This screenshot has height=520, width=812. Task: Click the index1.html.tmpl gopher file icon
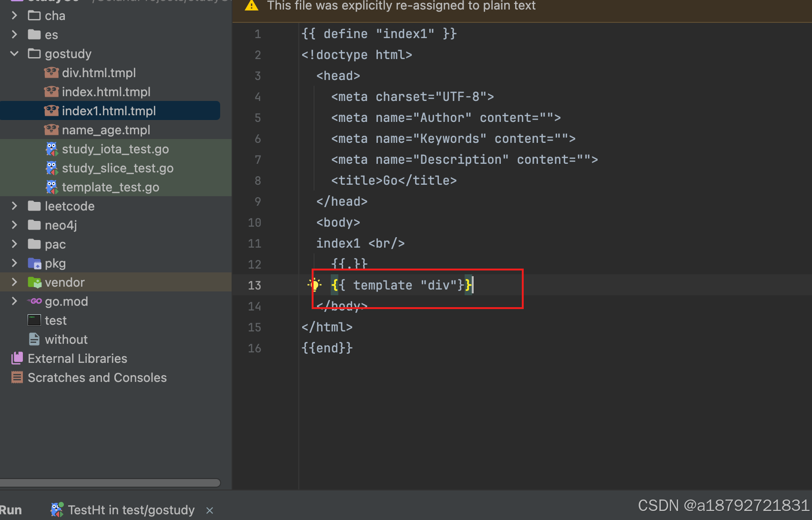[x=51, y=111]
